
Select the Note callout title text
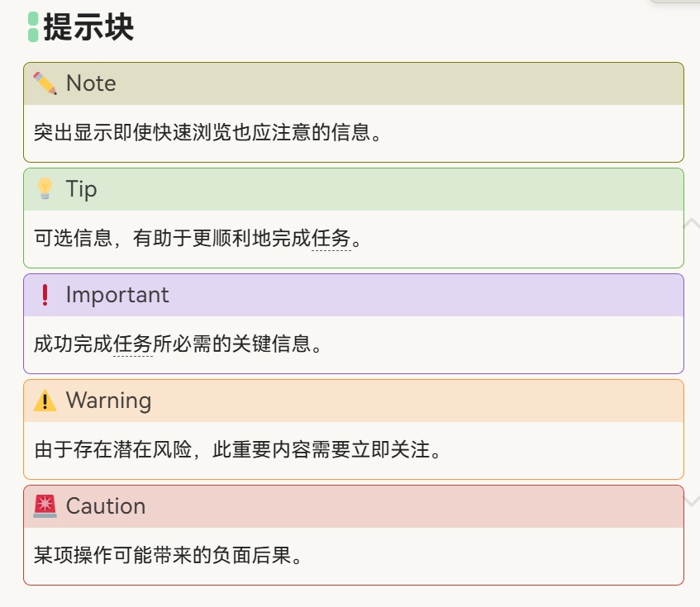91,83
